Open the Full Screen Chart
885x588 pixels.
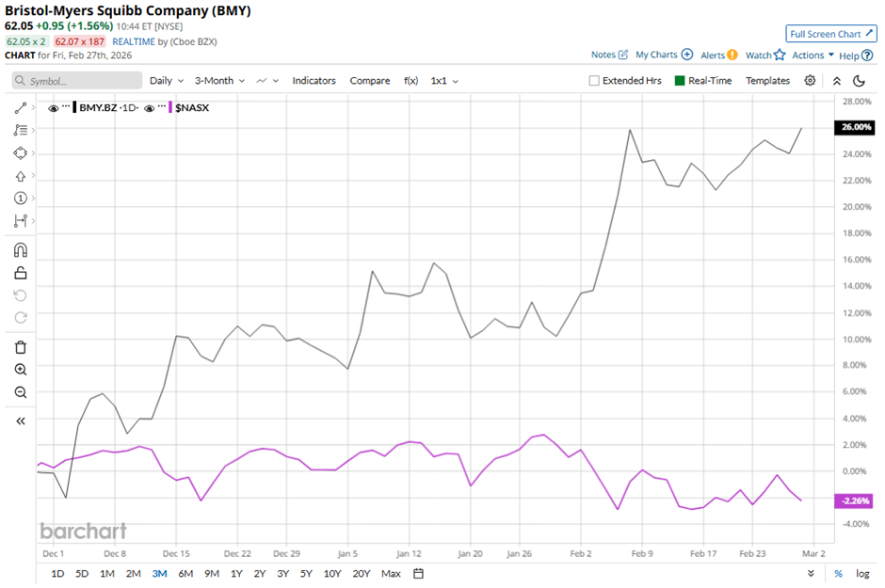831,34
